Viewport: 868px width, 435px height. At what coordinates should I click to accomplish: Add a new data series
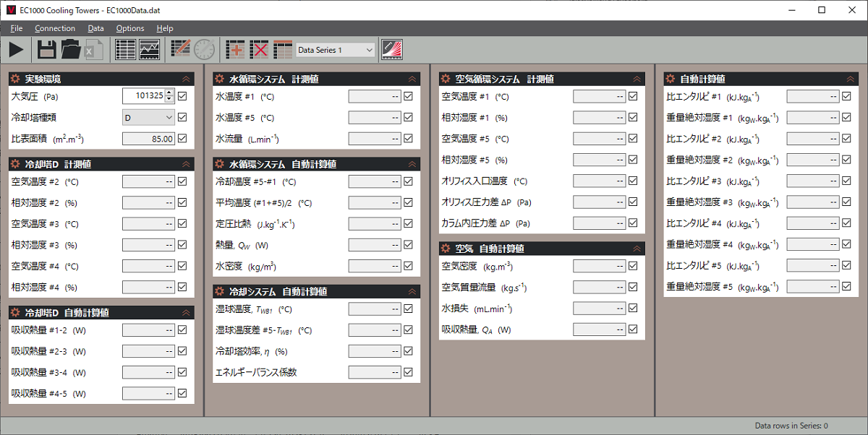pos(235,50)
